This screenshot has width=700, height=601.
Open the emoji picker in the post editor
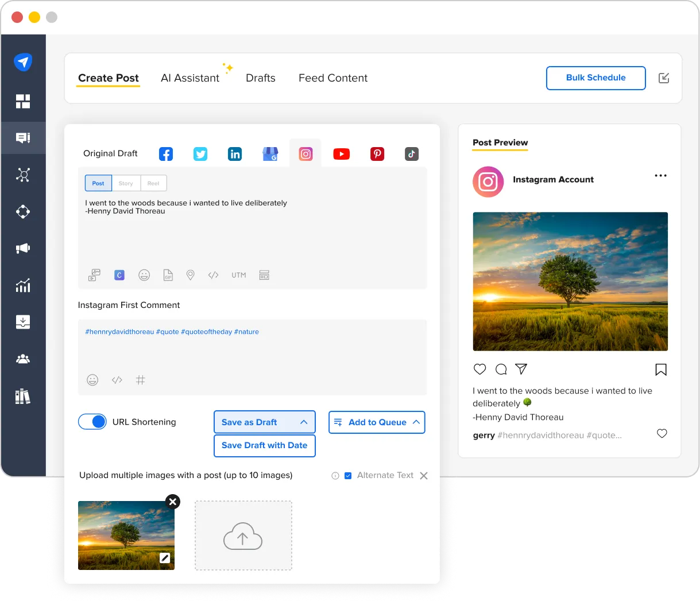(144, 275)
